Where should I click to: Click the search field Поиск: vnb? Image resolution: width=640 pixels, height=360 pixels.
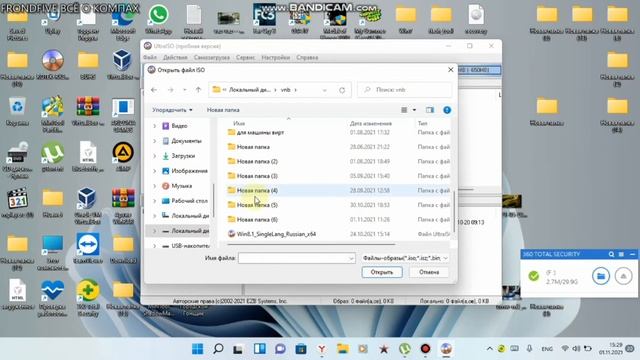[404, 89]
